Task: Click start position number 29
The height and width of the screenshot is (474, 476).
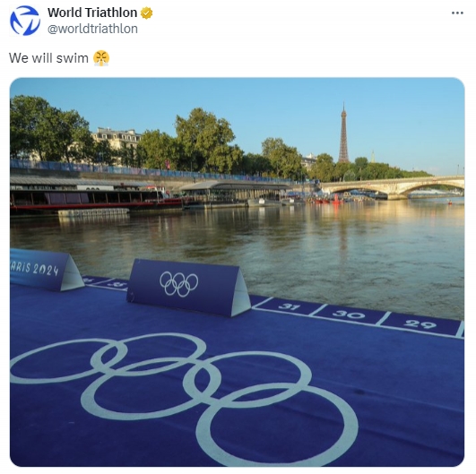Action: pyautogui.click(x=420, y=324)
